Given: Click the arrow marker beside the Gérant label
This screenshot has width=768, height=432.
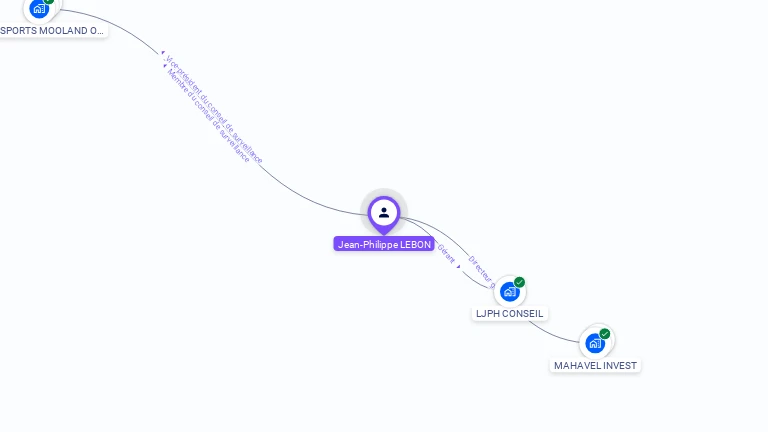Looking at the screenshot, I should point(458,267).
